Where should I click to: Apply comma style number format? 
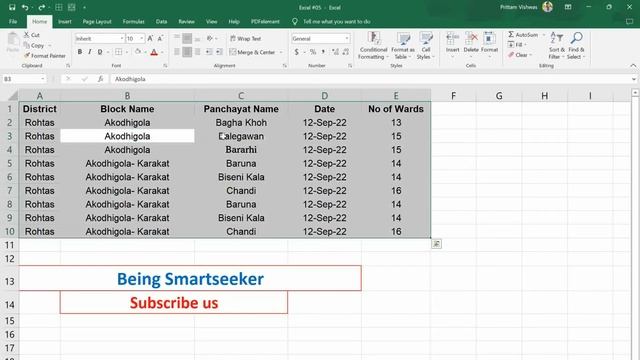click(x=323, y=52)
